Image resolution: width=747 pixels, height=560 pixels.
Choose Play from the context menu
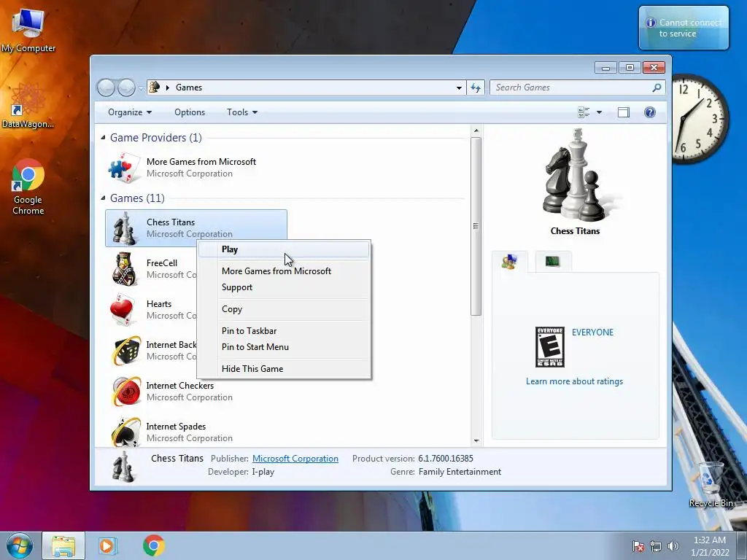tap(284, 249)
